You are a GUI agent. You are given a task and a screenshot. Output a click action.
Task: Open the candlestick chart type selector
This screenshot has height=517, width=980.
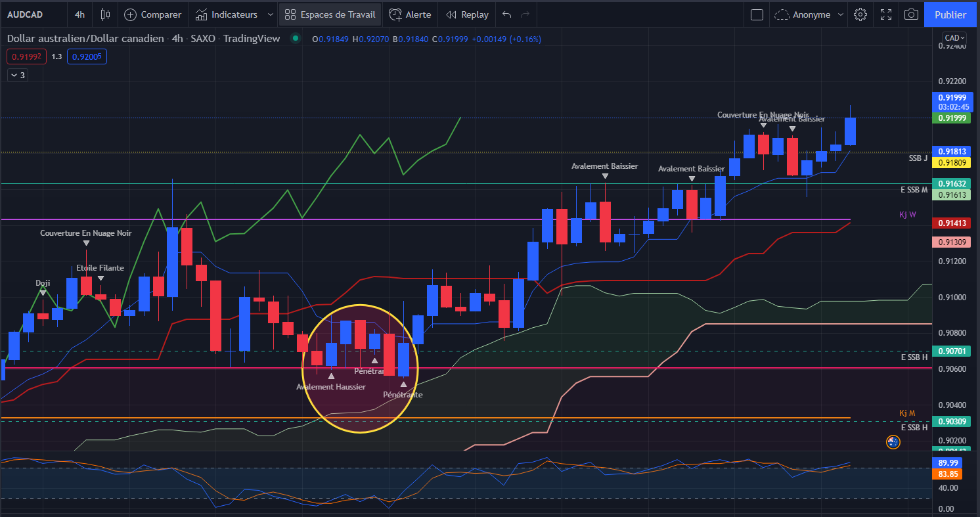(105, 14)
